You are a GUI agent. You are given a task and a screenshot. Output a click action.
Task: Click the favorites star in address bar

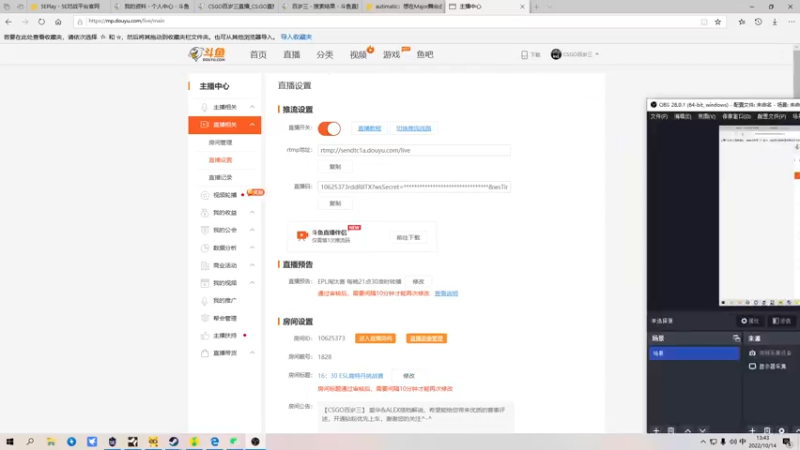click(718, 21)
